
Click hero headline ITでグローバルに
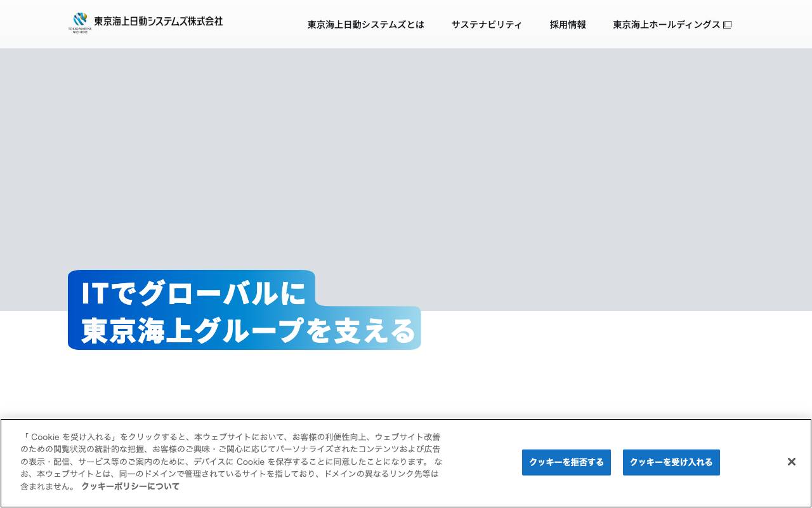193,293
